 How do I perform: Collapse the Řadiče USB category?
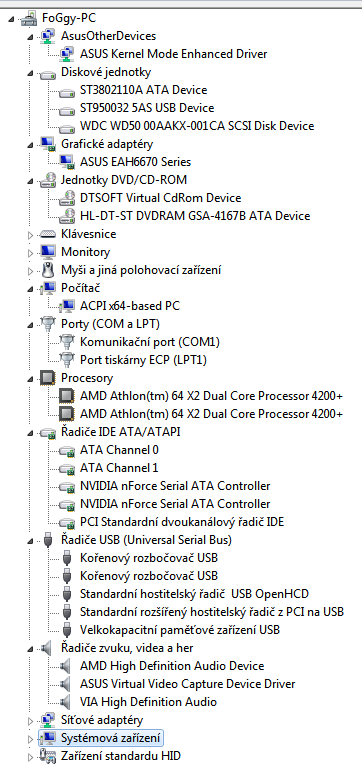point(31,541)
